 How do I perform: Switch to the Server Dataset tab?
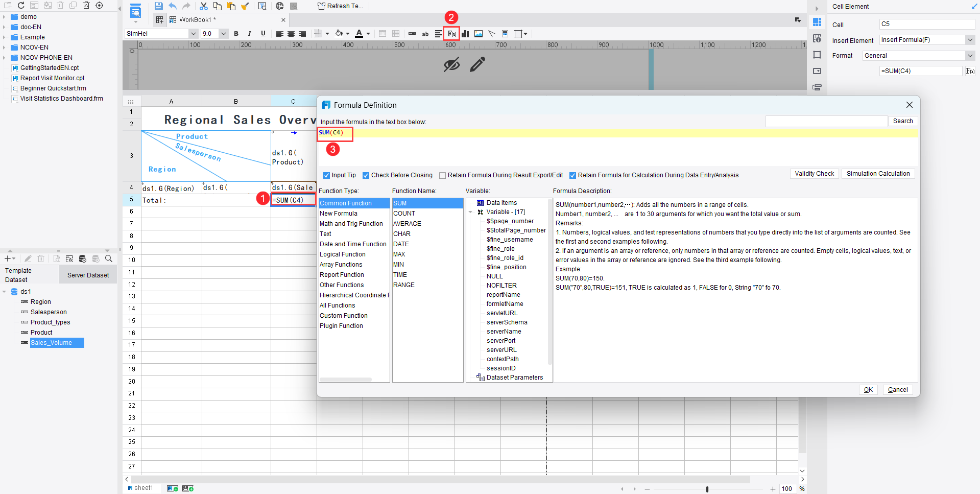click(88, 275)
